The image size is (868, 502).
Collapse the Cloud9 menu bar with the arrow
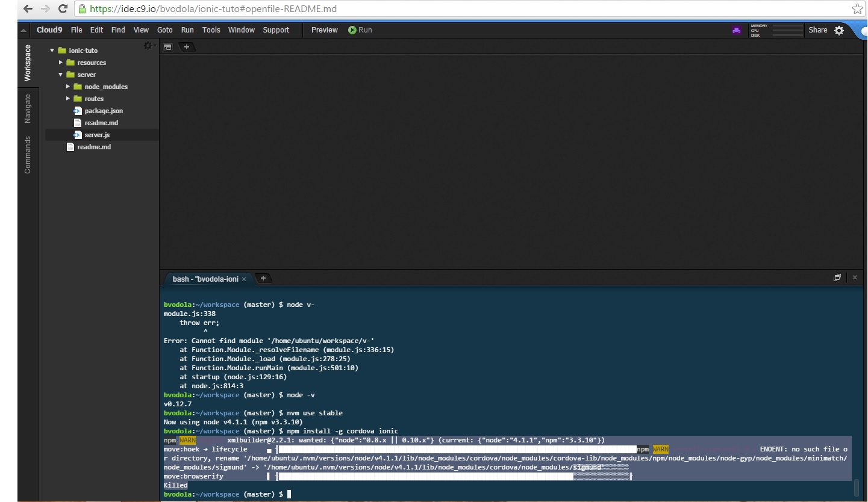pos(23,30)
